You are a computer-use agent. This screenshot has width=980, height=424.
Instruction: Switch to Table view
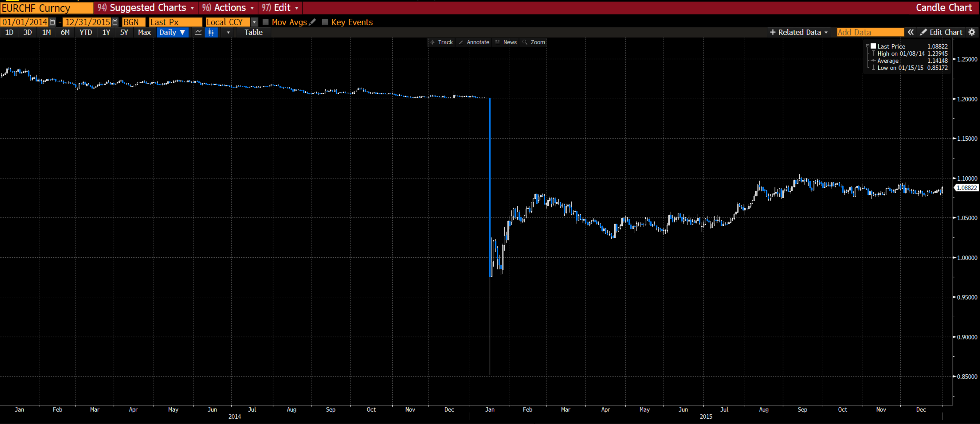(x=253, y=32)
